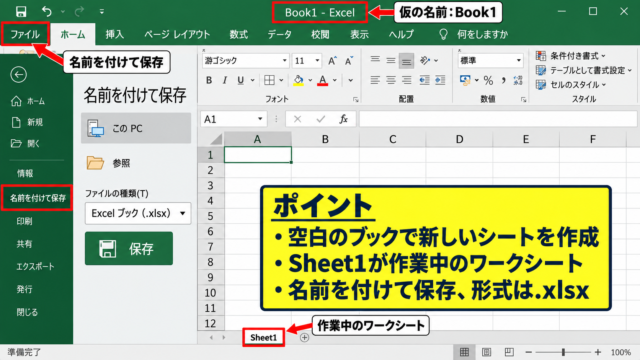The width and height of the screenshot is (640, 360).
Task: Open the 校閲 ribbon tab
Action: tap(320, 34)
